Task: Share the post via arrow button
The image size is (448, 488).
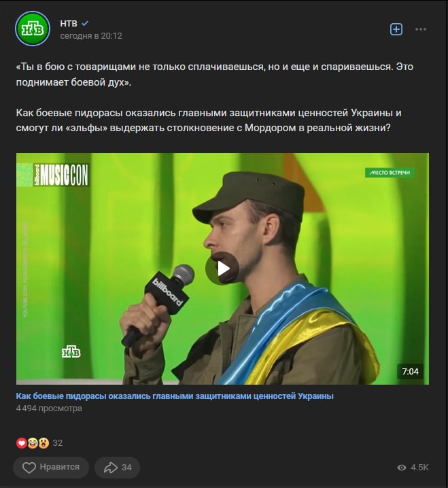Action: pos(118,467)
